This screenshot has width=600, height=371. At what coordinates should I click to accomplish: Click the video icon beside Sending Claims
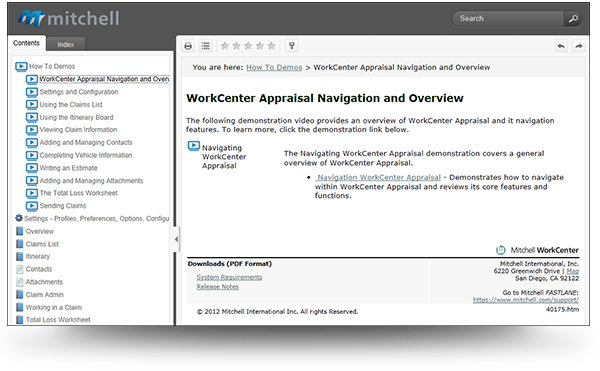pos(32,206)
